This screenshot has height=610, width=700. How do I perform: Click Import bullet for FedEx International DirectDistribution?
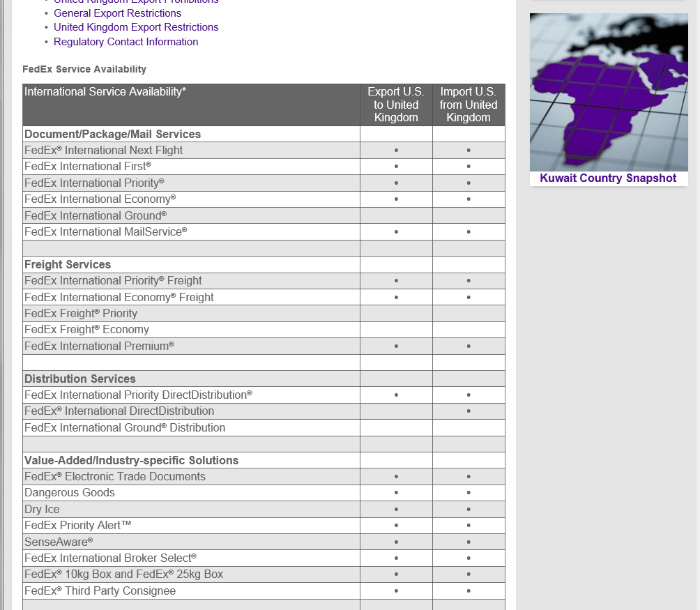click(469, 411)
